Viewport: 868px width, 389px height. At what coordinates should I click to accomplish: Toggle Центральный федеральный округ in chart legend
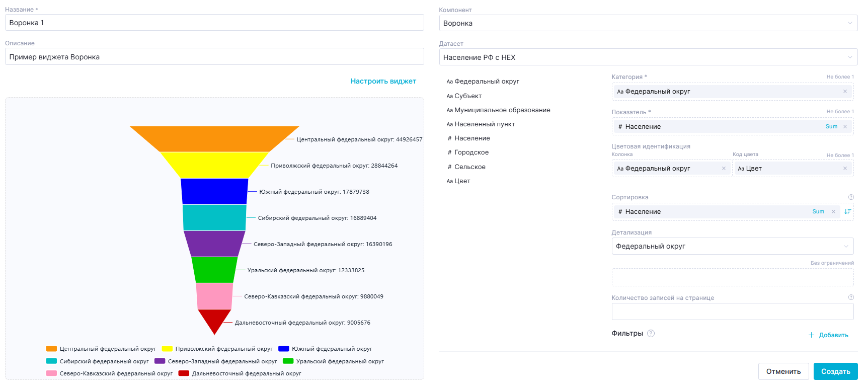click(101, 349)
